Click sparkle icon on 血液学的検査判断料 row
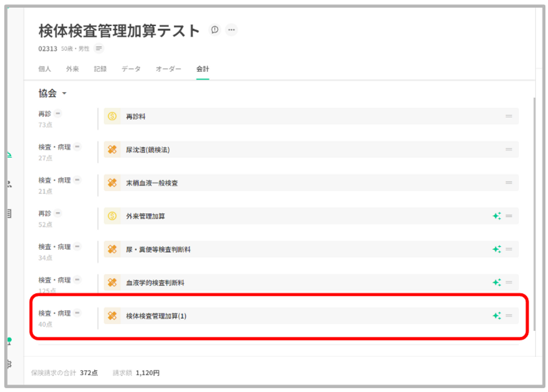This screenshot has width=548, height=392. coord(496,282)
